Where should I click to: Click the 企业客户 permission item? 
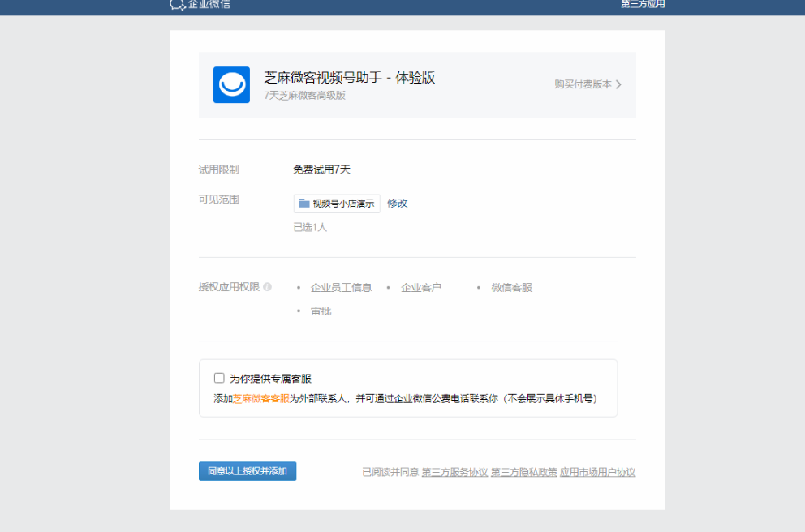(421, 288)
